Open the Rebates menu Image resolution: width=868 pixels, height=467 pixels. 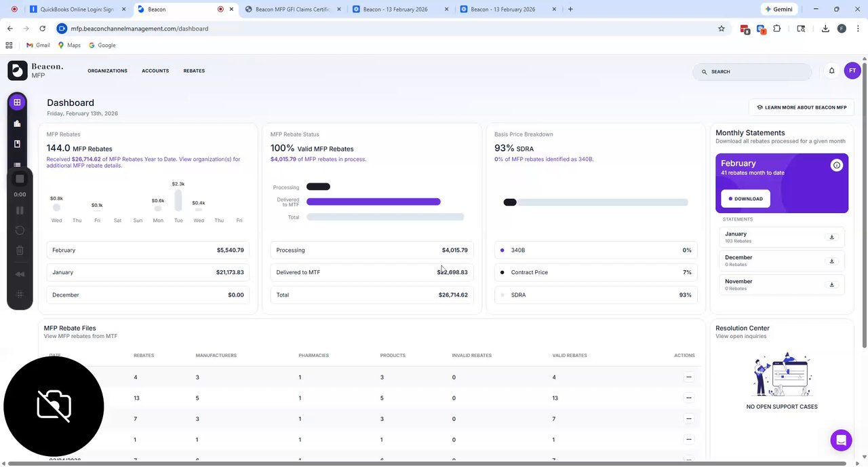(x=194, y=71)
